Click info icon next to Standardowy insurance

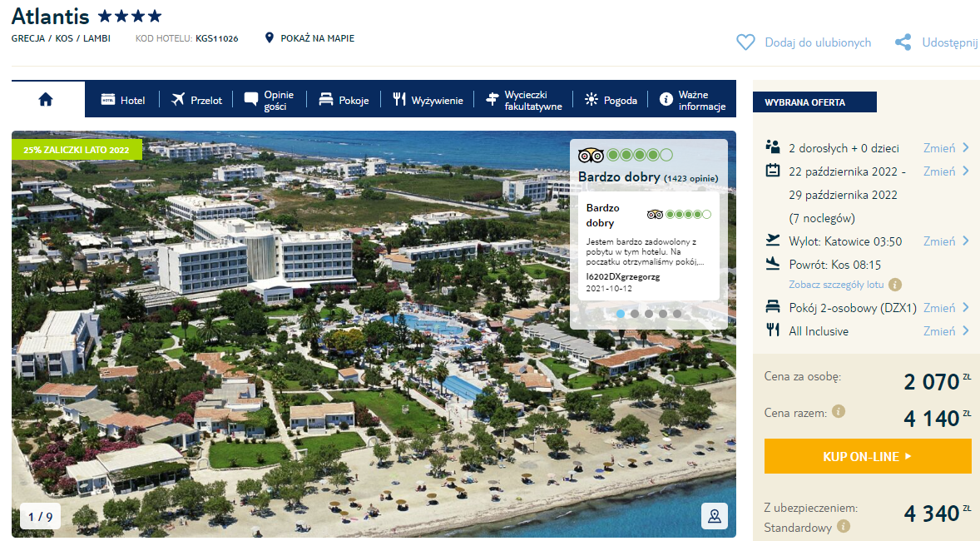pyautogui.click(x=844, y=527)
